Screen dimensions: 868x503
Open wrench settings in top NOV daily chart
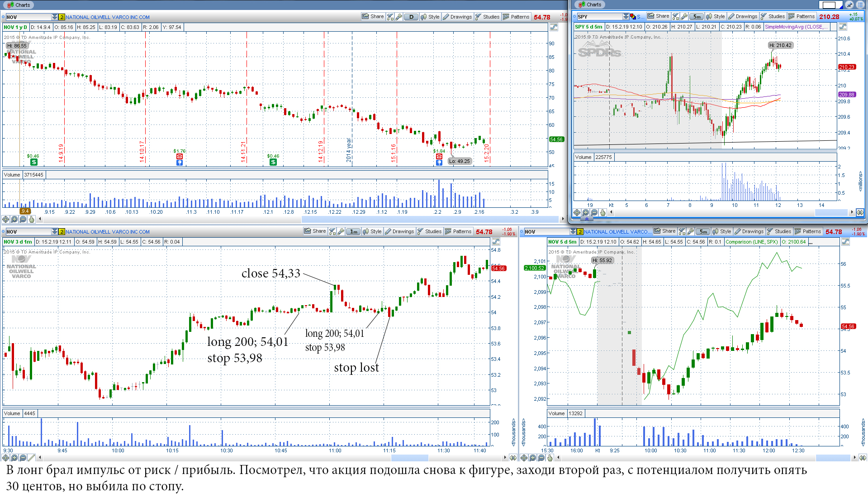tap(399, 17)
